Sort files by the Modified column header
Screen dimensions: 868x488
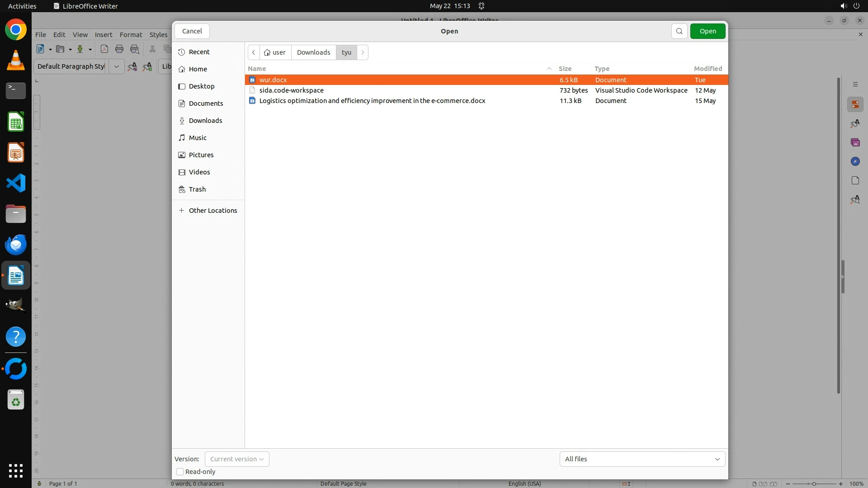pyautogui.click(x=708, y=69)
